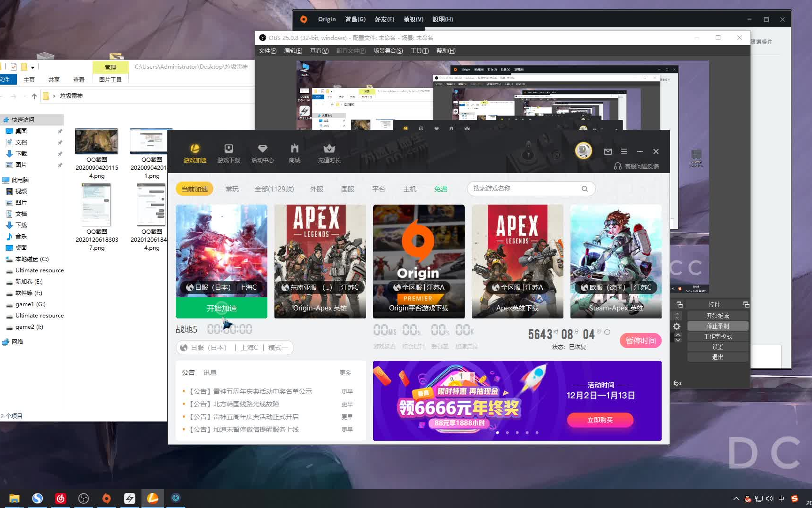
Task: Open lightning-bolt app on the taskbar
Action: point(130,498)
